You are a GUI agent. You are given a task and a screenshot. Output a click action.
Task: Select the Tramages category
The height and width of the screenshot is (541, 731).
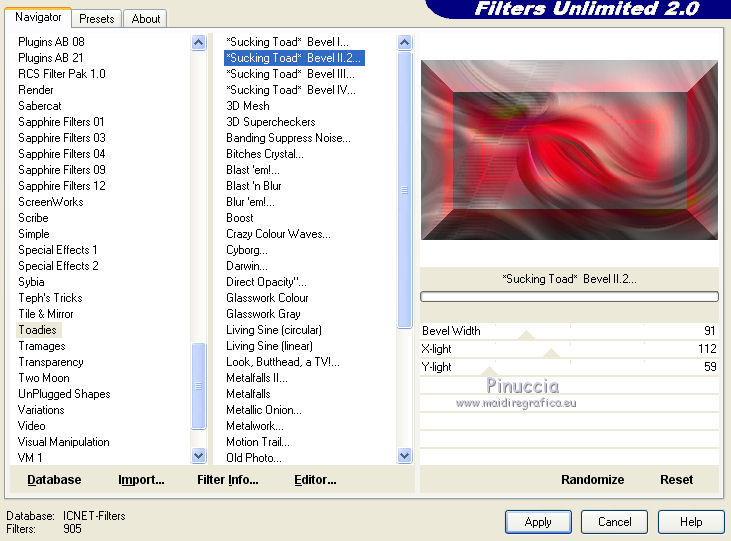pos(41,346)
